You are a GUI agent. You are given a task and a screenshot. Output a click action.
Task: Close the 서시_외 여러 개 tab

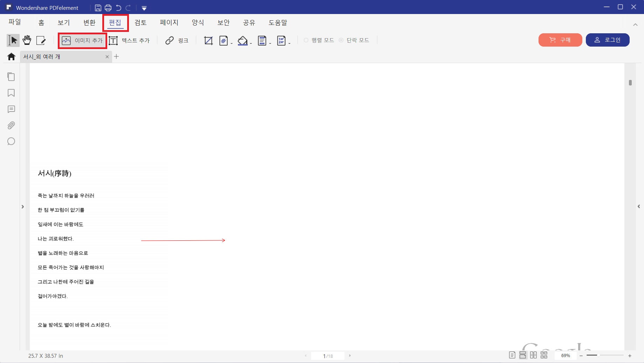[x=107, y=57]
